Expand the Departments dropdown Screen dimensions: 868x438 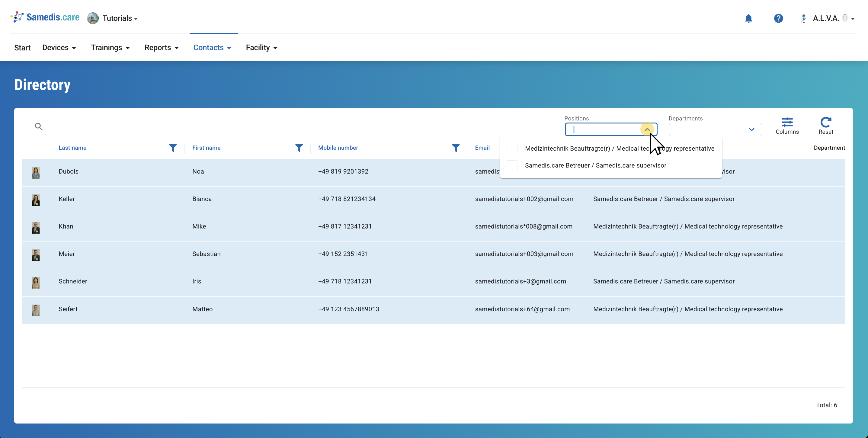[x=751, y=130]
